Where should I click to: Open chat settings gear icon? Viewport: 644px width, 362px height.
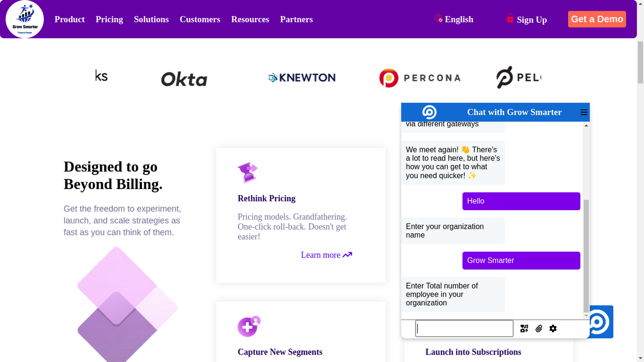tap(553, 328)
